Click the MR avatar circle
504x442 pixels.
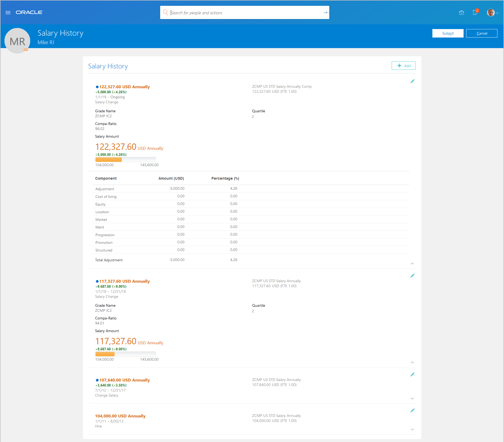pyautogui.click(x=17, y=41)
